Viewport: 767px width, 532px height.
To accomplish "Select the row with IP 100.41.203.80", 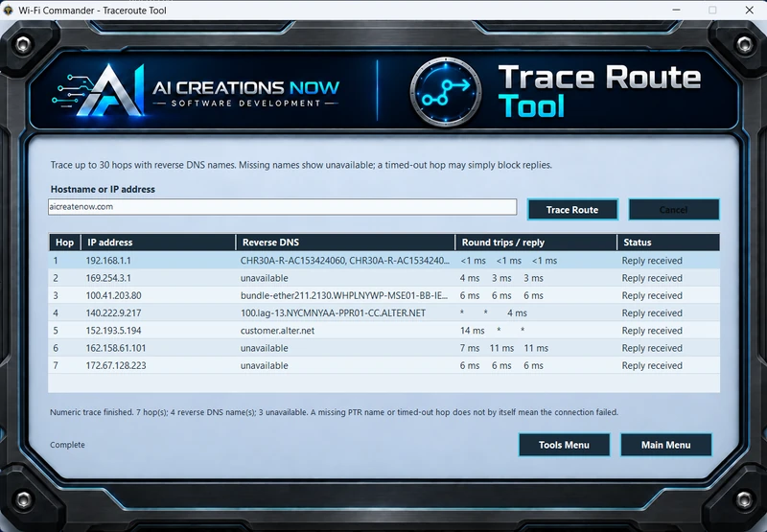I will coord(384,296).
